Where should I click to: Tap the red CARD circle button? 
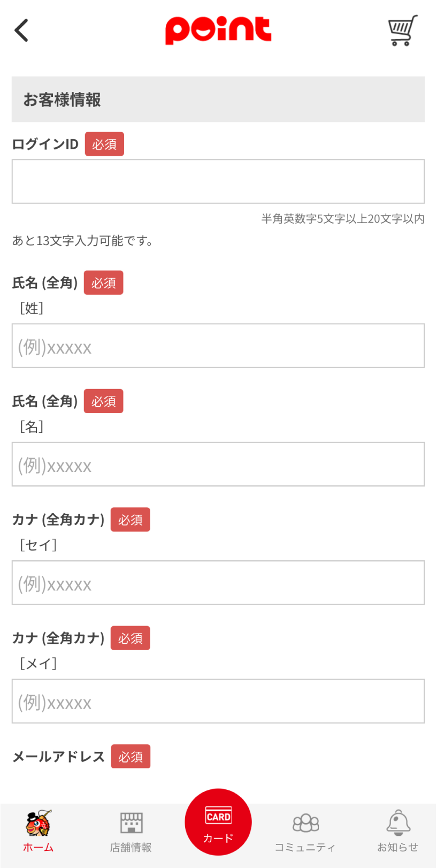218,822
